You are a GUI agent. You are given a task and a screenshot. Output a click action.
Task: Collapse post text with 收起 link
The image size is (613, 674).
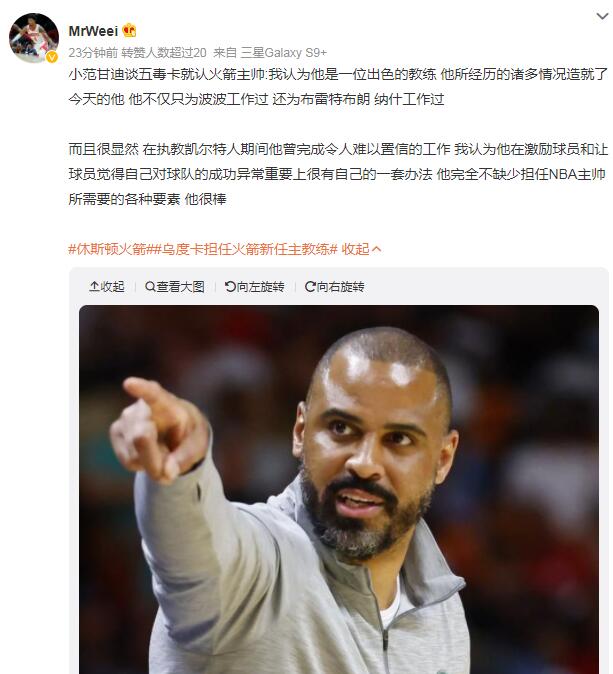pos(355,249)
